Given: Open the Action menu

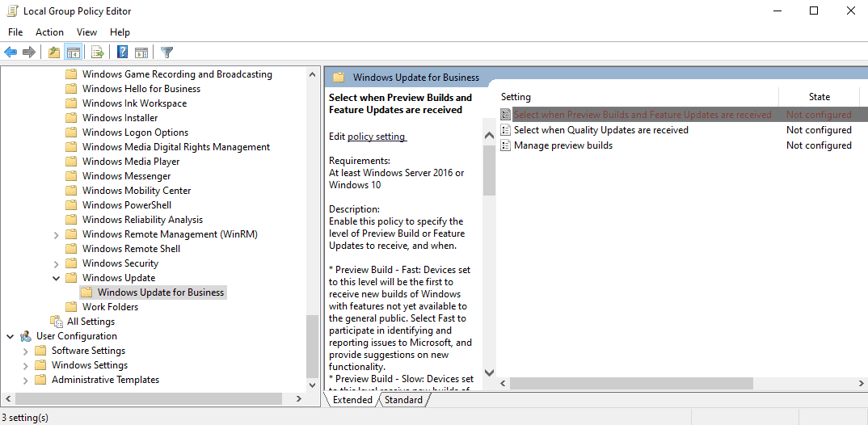Looking at the screenshot, I should point(50,32).
